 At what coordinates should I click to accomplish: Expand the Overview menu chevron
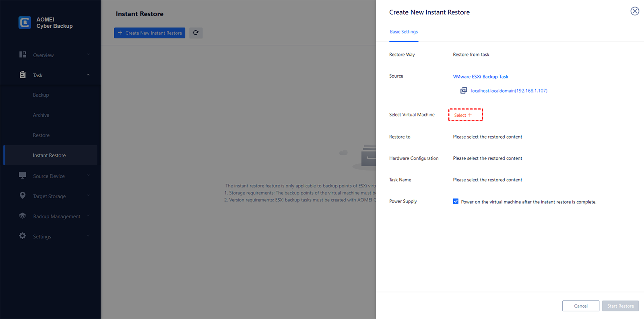(88, 55)
